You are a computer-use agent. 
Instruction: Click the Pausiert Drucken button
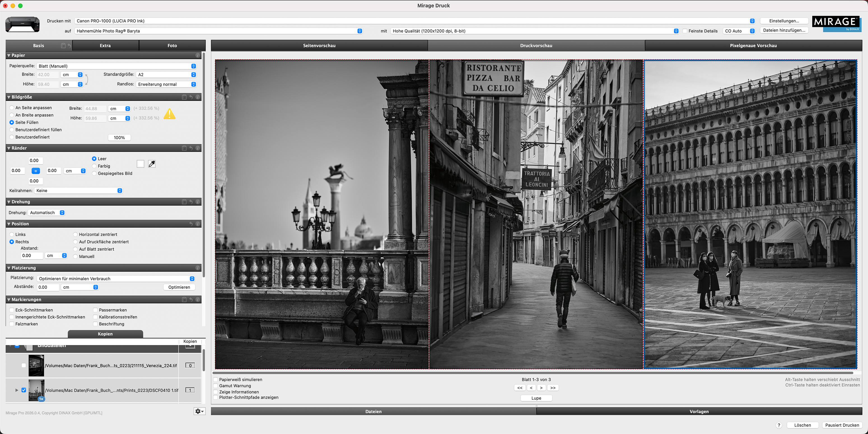842,425
